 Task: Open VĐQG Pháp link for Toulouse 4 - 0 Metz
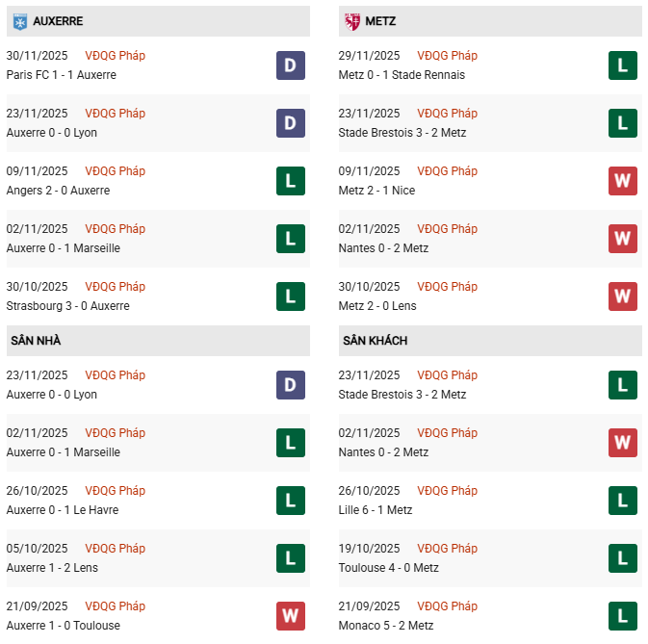tap(448, 549)
